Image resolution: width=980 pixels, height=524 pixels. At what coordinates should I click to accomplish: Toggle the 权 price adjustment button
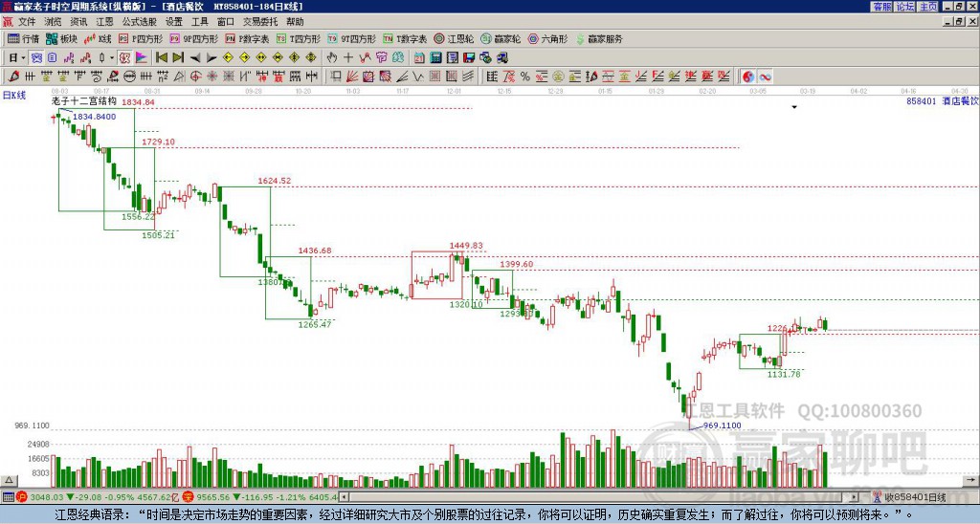tap(124, 58)
